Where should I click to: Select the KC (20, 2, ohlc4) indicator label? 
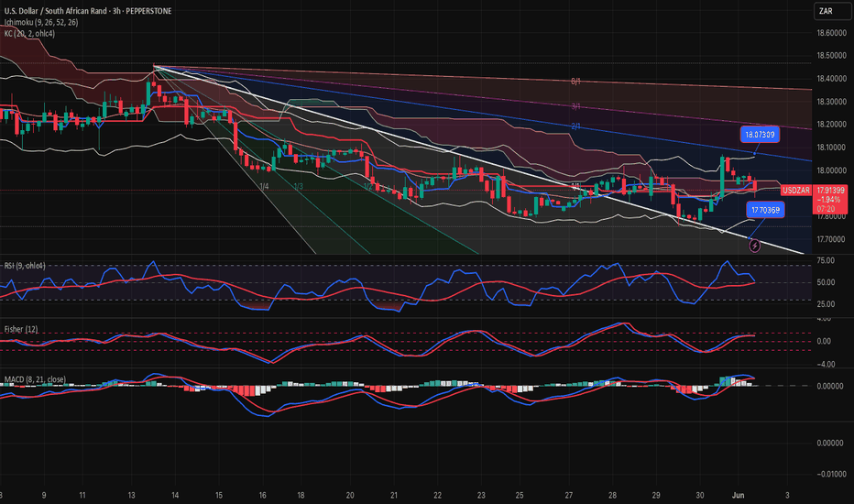pyautogui.click(x=29, y=34)
